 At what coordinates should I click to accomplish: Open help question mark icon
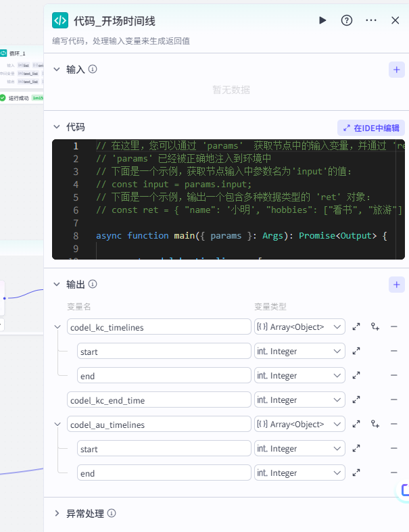pos(347,20)
